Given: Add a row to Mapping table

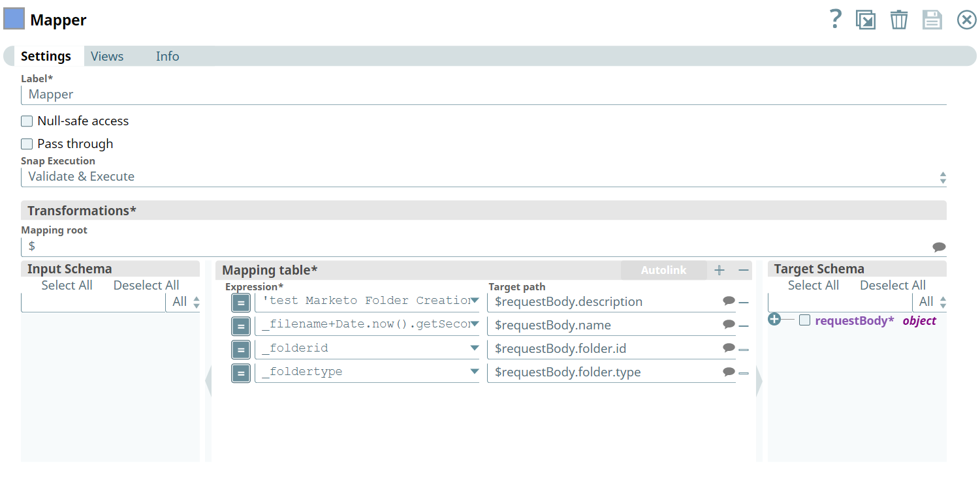Looking at the screenshot, I should tap(719, 270).
